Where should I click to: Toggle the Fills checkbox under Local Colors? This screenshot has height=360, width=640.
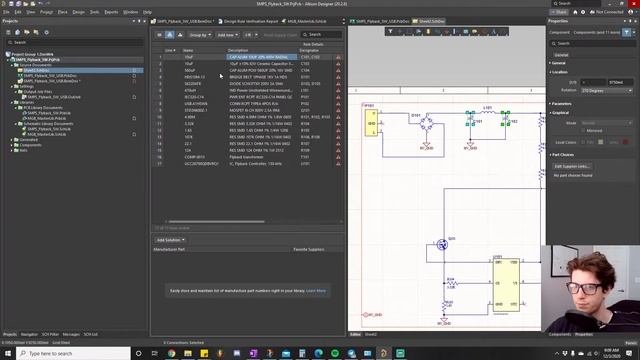pos(583,142)
